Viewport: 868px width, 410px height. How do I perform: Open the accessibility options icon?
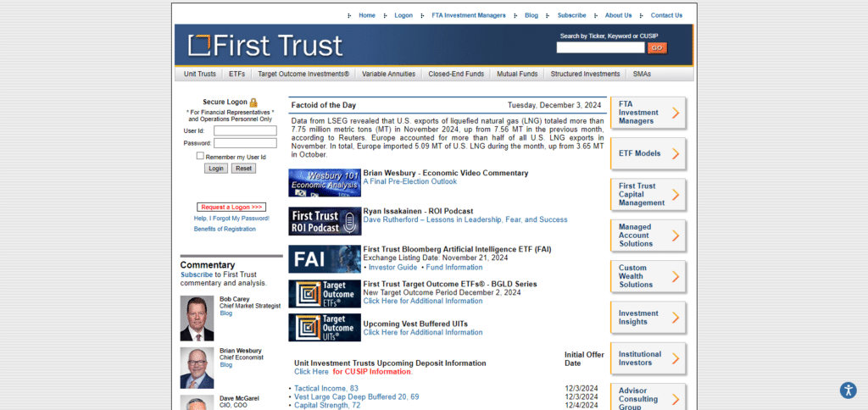point(848,390)
